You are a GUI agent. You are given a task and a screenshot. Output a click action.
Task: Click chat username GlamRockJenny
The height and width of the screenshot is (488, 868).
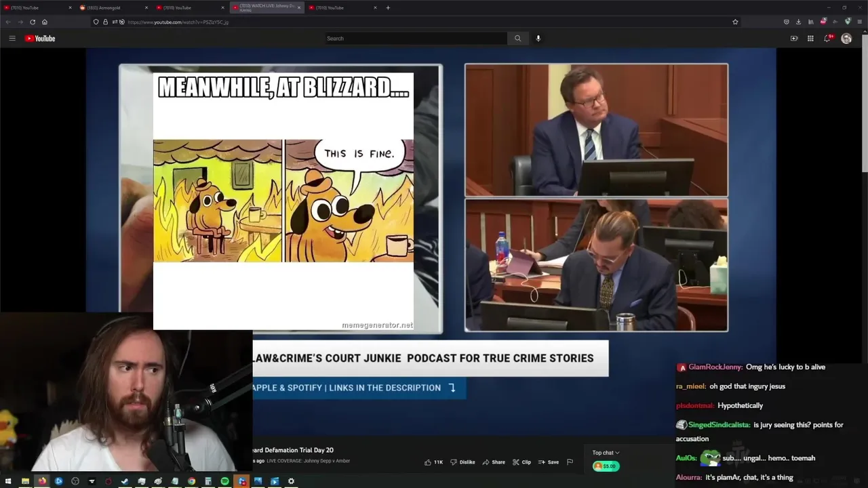click(715, 367)
